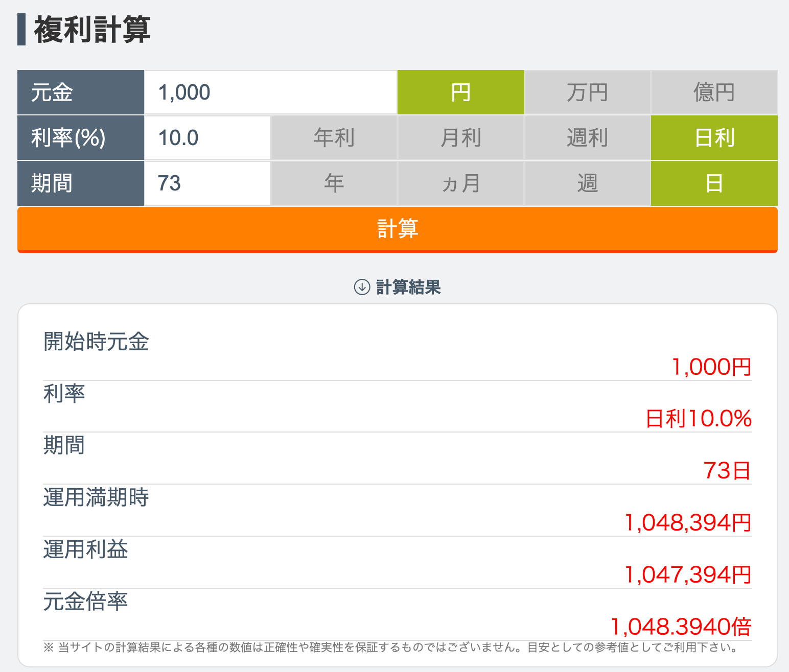
Task: Click the 運用満期時 result value 1,048,394円
Action: click(688, 522)
